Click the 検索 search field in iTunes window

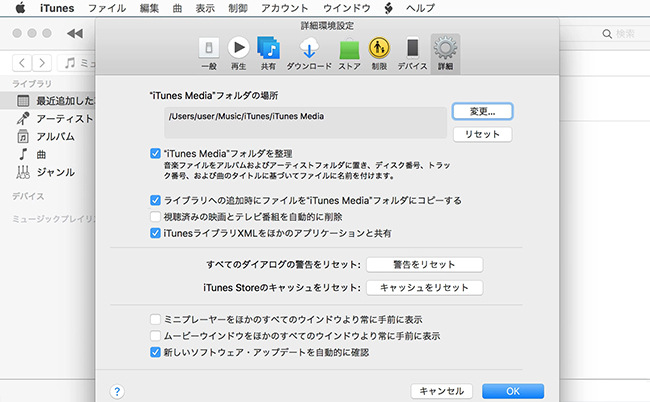625,34
